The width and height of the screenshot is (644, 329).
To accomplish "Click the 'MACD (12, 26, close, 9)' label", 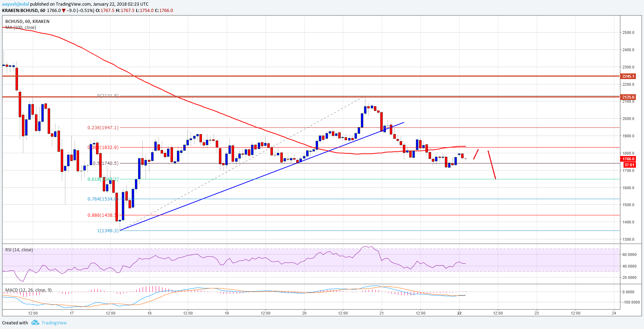I will coord(28,290).
